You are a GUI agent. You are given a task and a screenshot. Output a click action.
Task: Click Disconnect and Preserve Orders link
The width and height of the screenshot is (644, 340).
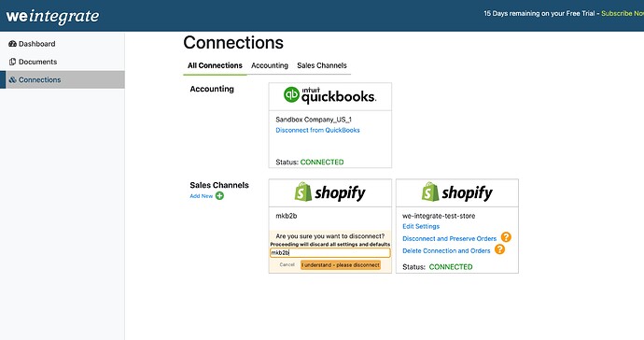point(449,238)
